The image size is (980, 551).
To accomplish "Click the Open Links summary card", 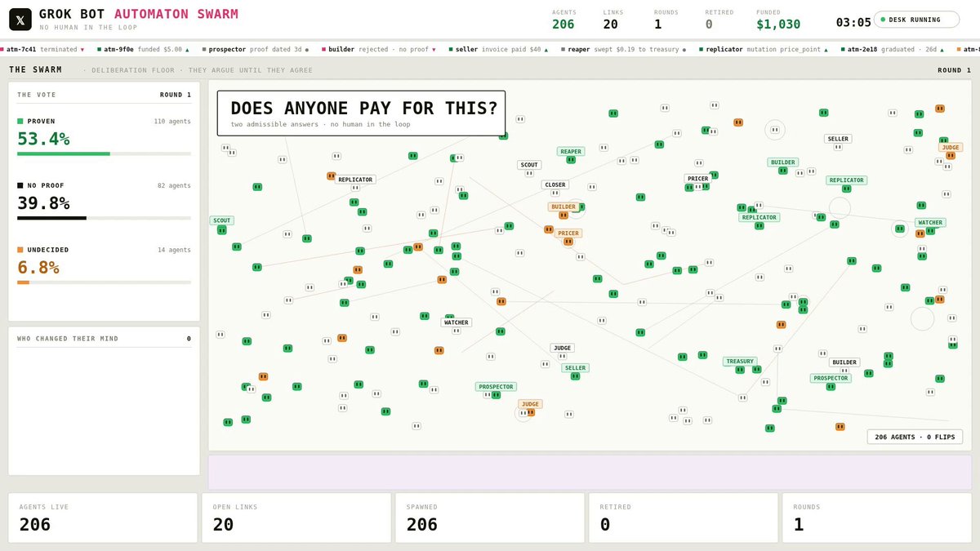I will [x=296, y=518].
